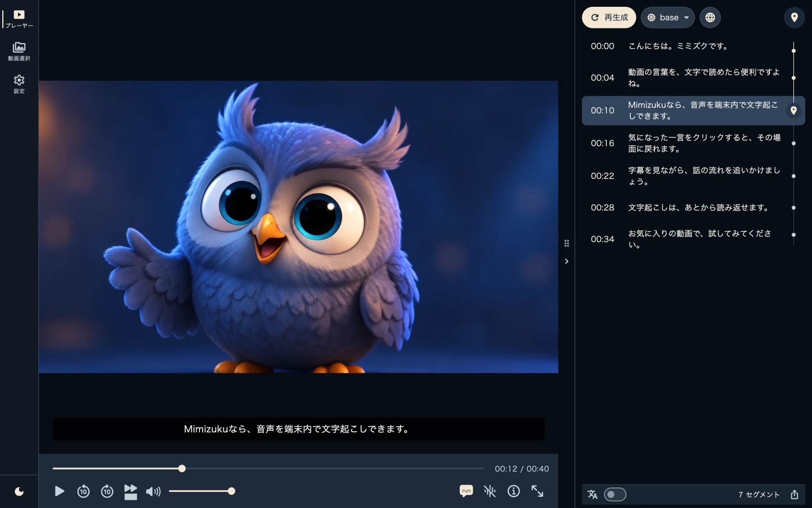Open 設定 settings tab
The image size is (812, 508).
point(19,84)
